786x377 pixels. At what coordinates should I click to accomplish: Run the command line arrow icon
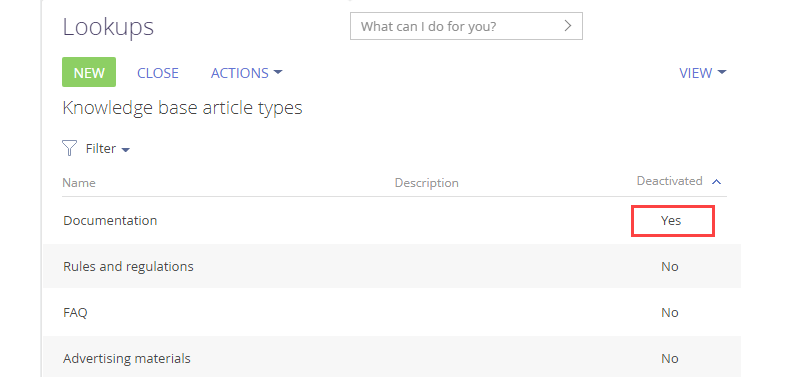(x=567, y=26)
